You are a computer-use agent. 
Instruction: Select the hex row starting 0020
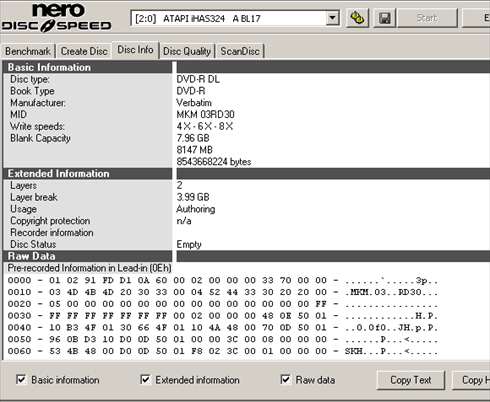[222, 304]
